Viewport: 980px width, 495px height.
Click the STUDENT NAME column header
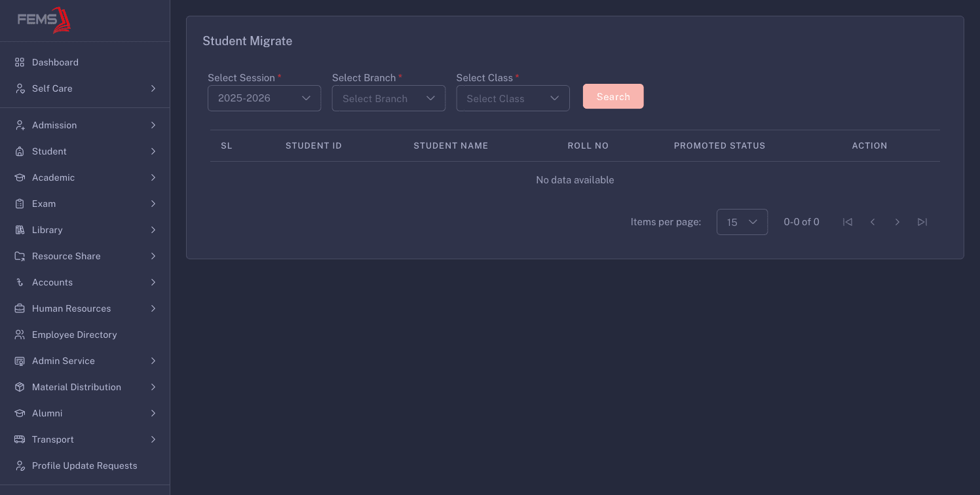451,145
